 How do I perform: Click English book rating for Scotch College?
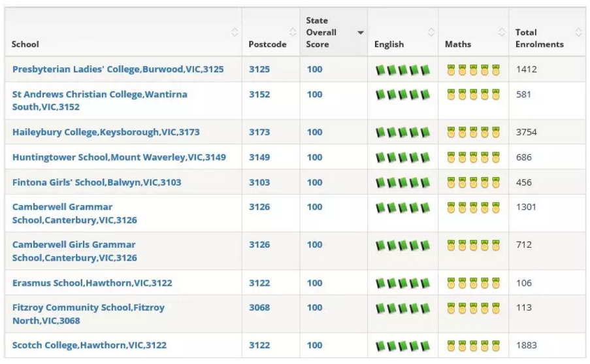pos(402,346)
